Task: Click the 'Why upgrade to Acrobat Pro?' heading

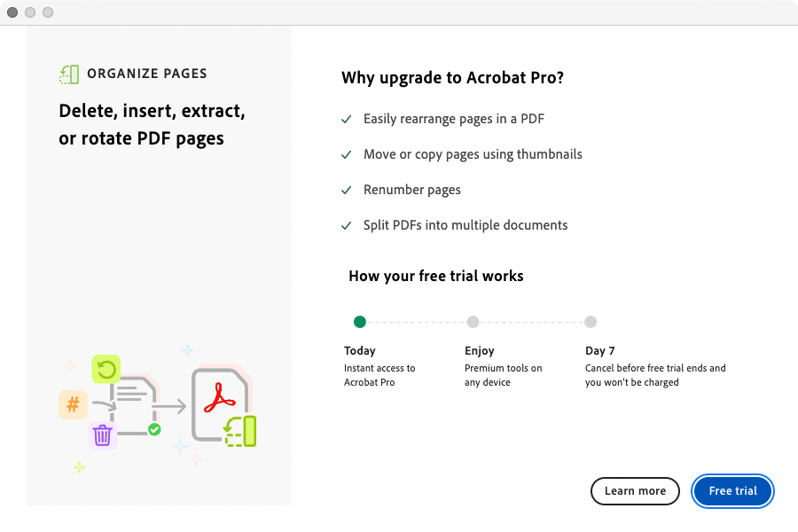Action: (452, 78)
